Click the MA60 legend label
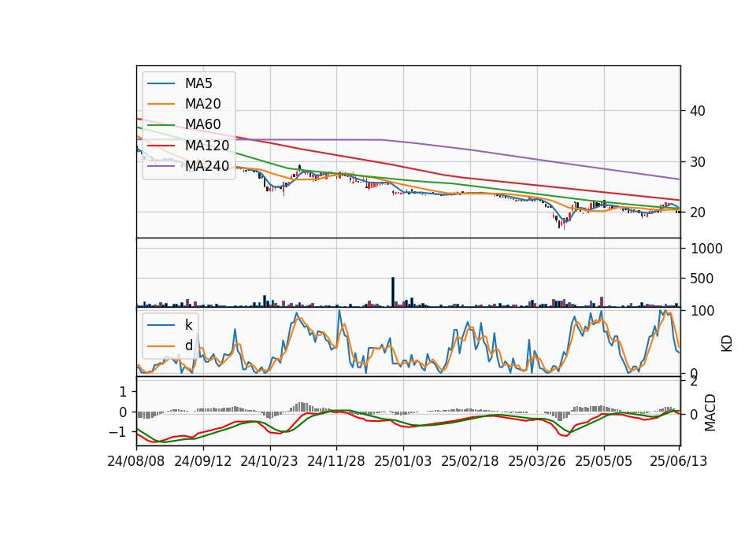This screenshot has height=543, width=756. pyautogui.click(x=203, y=124)
